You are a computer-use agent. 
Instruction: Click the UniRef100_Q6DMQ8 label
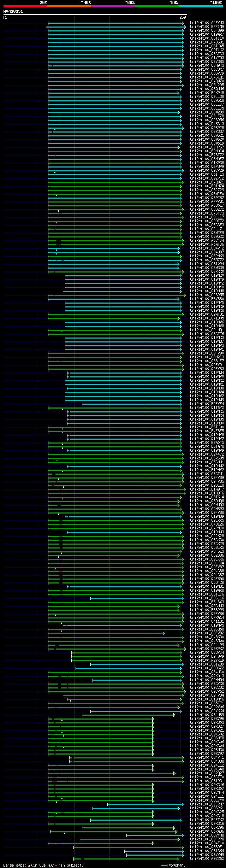point(207,501)
